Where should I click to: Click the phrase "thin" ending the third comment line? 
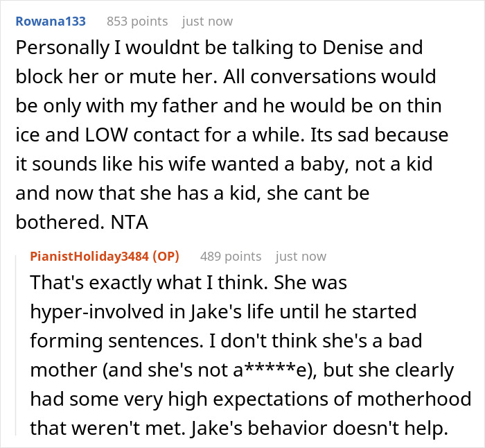point(428,105)
